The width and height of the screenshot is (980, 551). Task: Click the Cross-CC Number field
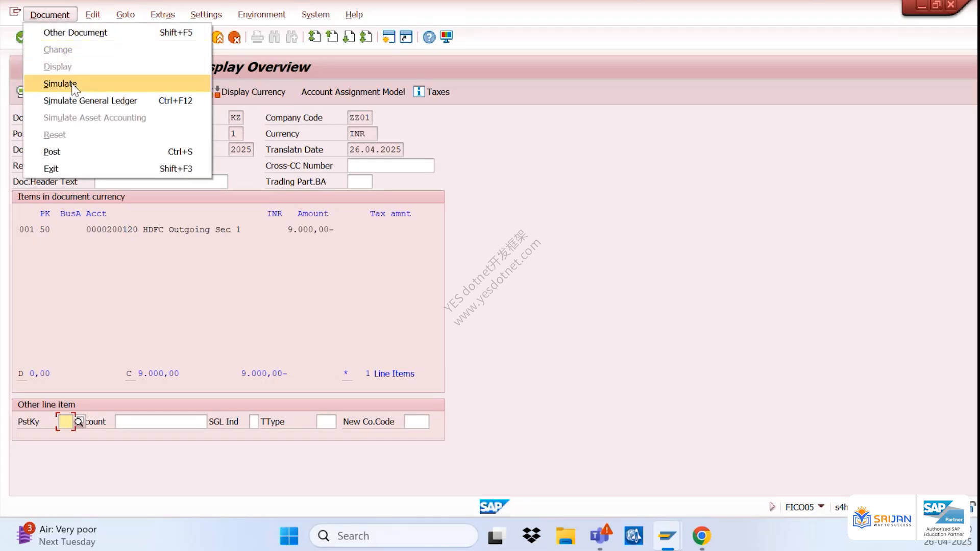[390, 166]
